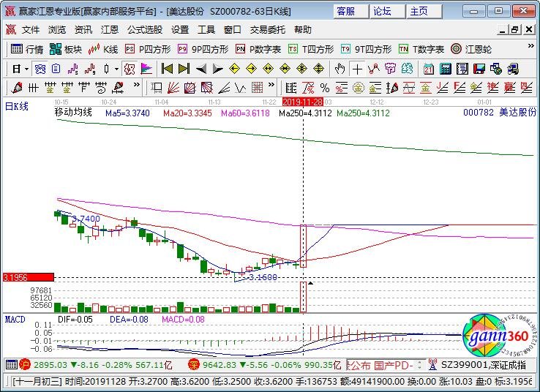Viewport: 540px width, 392px height.
Task: Expand the line-drawing toolbar overflow chevron
Action: click(137, 84)
